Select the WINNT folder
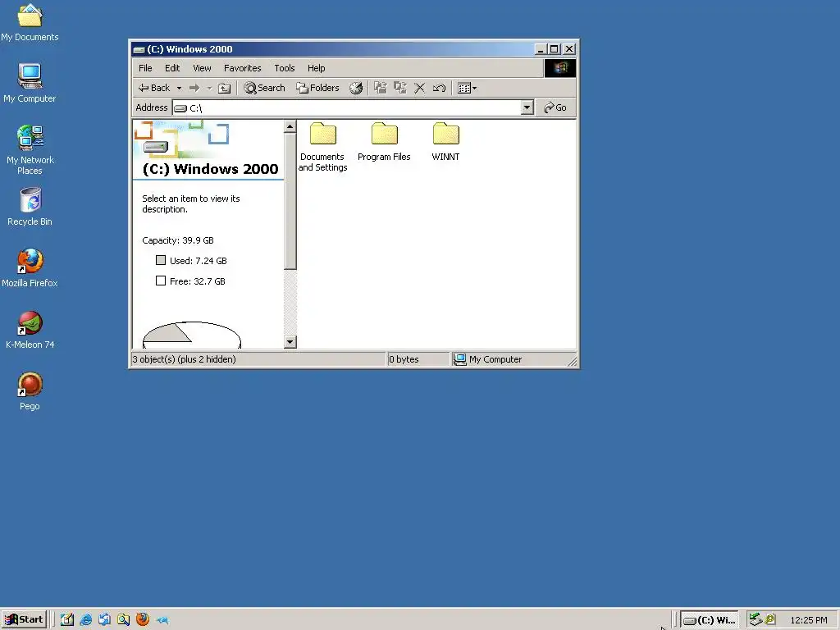 click(445, 143)
